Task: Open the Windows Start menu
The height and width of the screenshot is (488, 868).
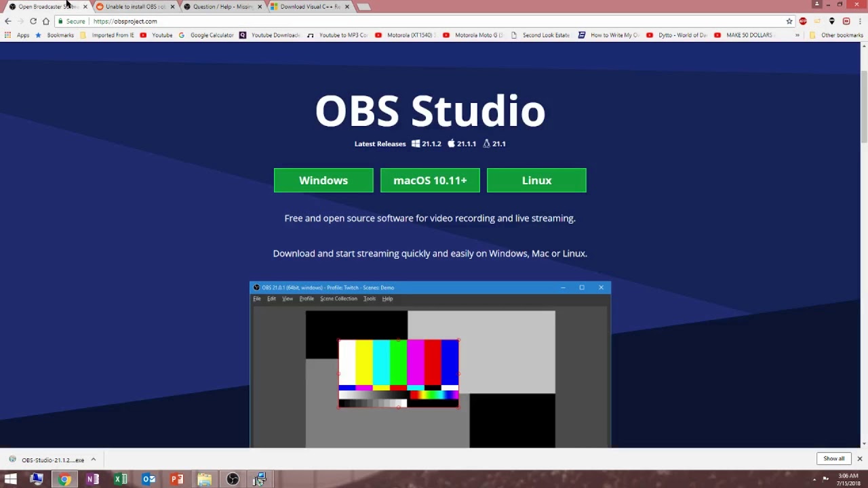Action: (10, 479)
